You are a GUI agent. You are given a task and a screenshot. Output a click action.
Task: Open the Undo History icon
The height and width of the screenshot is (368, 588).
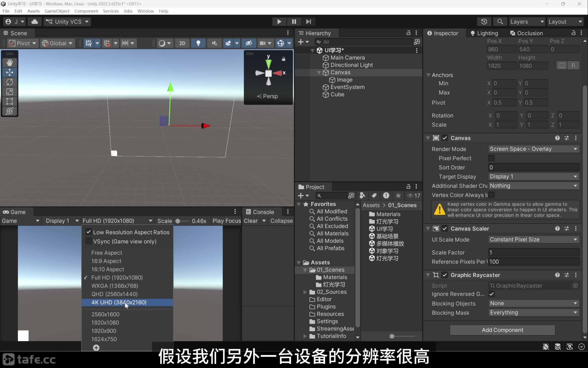tap(484, 22)
